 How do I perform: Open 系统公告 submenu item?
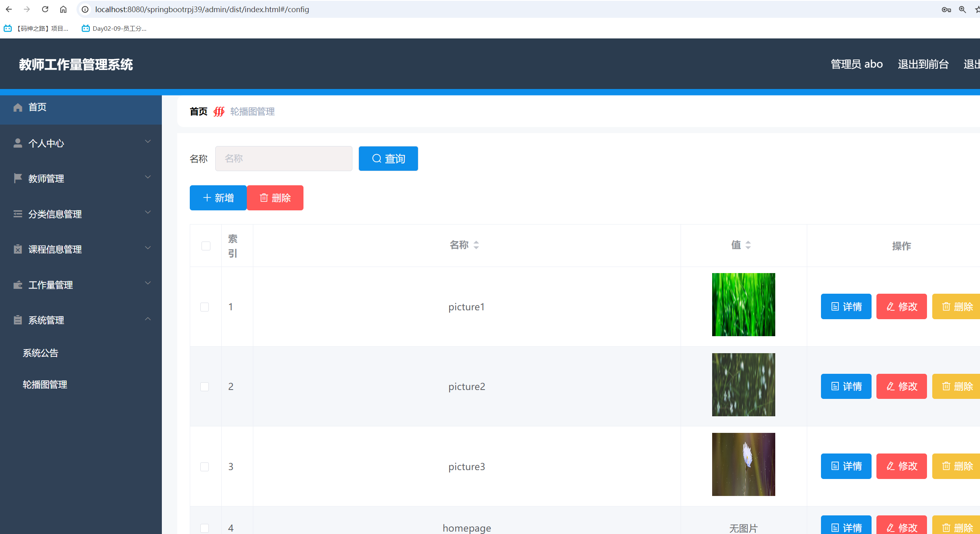(x=40, y=353)
